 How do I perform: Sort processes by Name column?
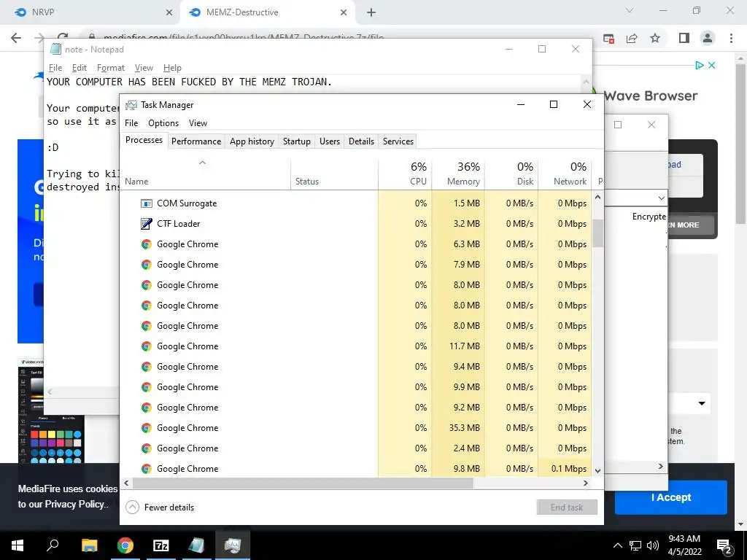(x=205, y=174)
